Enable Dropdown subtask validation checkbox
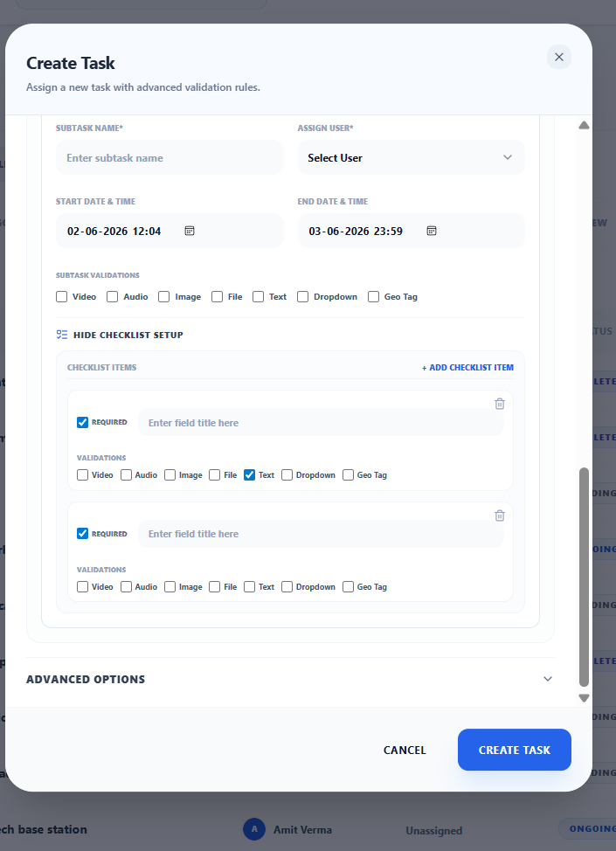Viewport: 616px width, 851px height. (303, 297)
